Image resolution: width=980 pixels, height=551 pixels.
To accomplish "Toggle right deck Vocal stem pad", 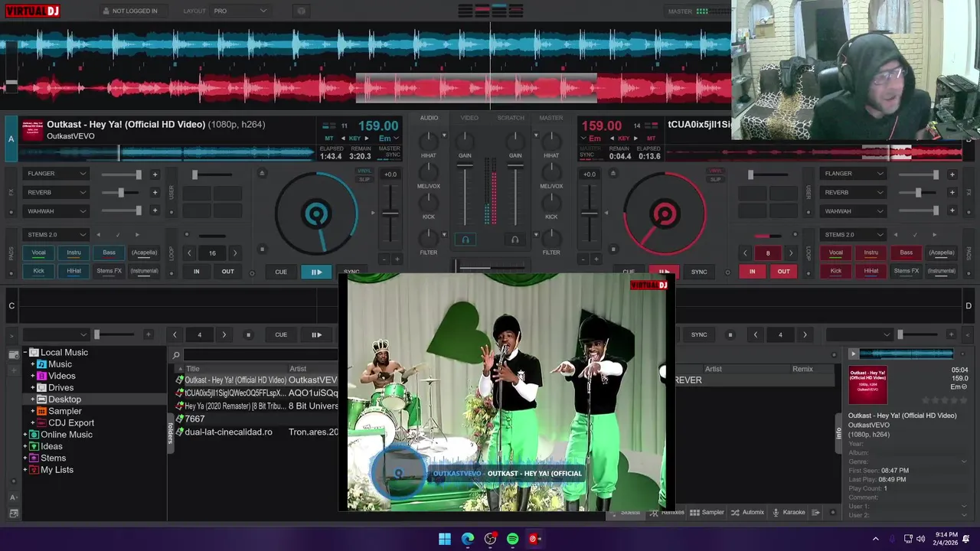I will (x=835, y=253).
